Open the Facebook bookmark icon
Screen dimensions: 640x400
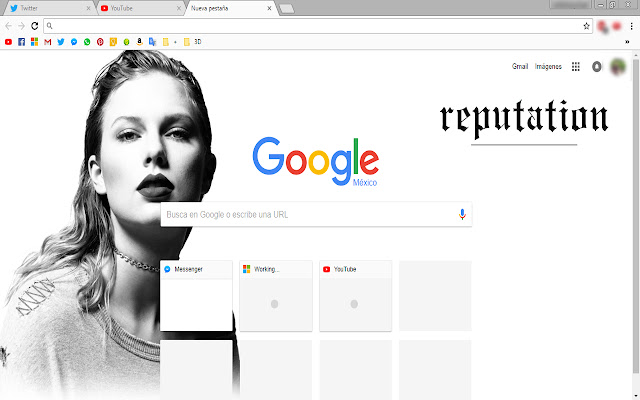tap(22, 42)
